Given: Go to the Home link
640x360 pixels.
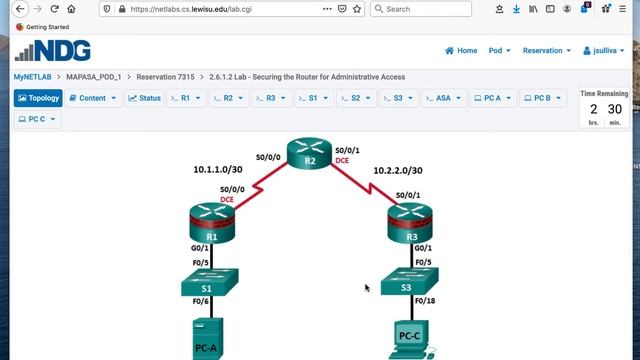Looking at the screenshot, I should click(461, 51).
